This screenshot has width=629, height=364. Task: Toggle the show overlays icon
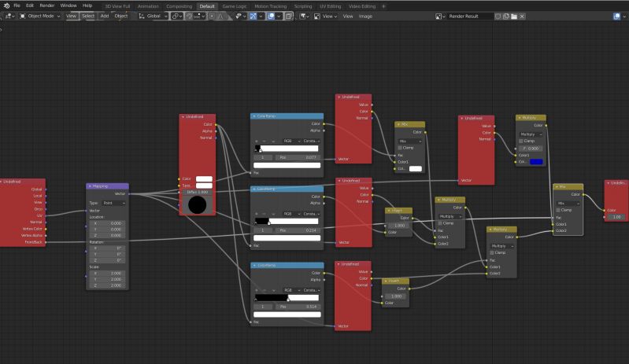click(271, 16)
